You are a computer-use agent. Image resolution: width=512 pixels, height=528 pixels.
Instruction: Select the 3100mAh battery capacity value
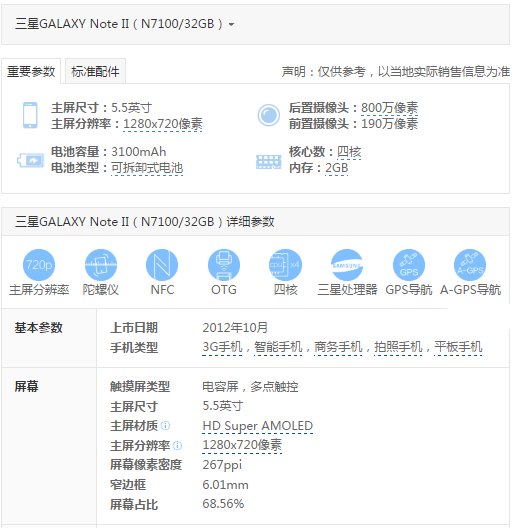click(x=138, y=152)
